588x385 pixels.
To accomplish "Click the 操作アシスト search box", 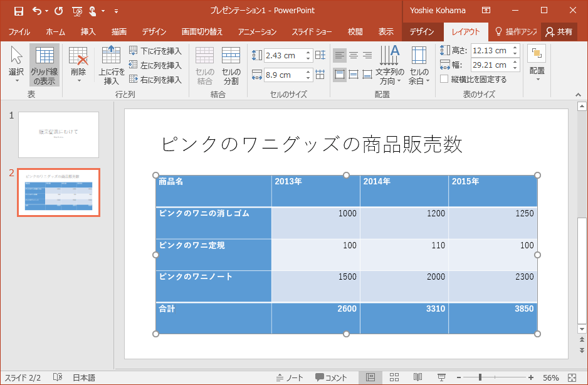I will point(517,32).
